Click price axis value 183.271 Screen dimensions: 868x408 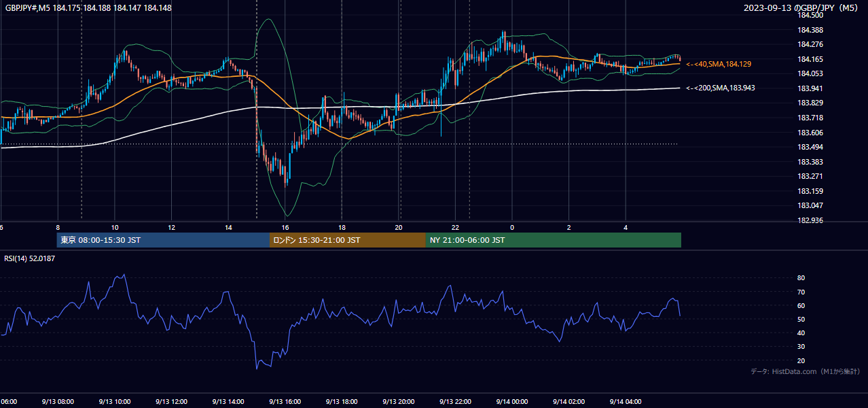coord(810,176)
